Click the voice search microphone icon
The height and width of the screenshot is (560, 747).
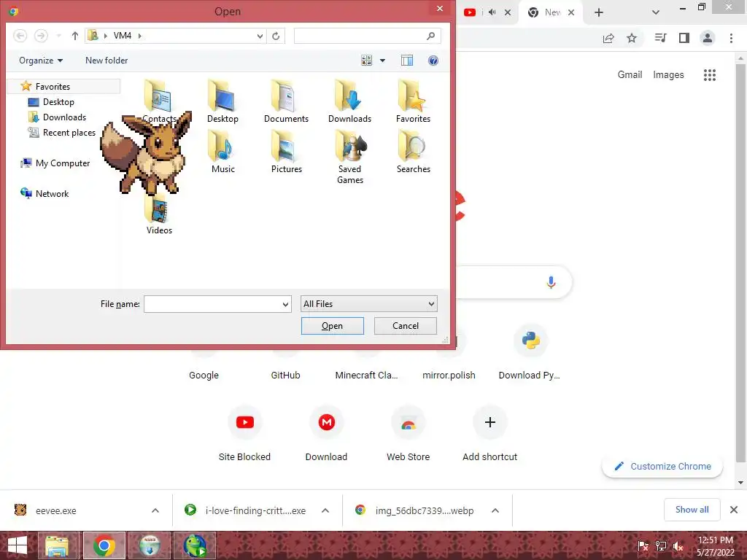(x=551, y=282)
